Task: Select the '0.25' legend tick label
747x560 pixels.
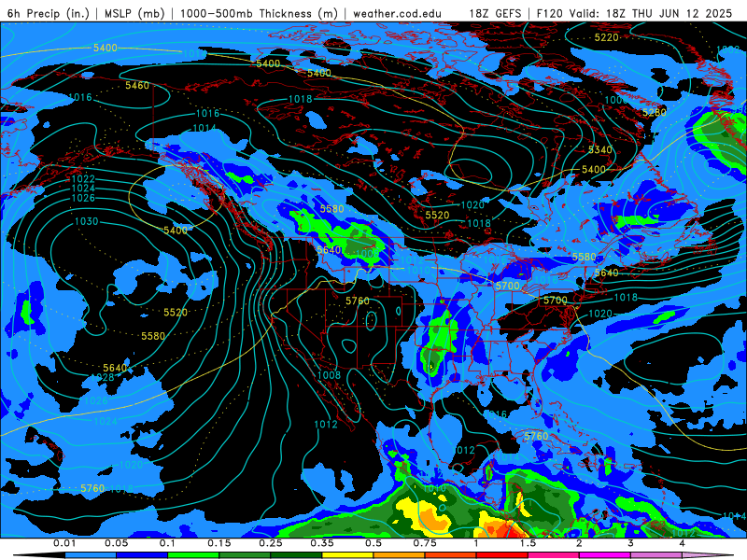Action: pos(271,543)
